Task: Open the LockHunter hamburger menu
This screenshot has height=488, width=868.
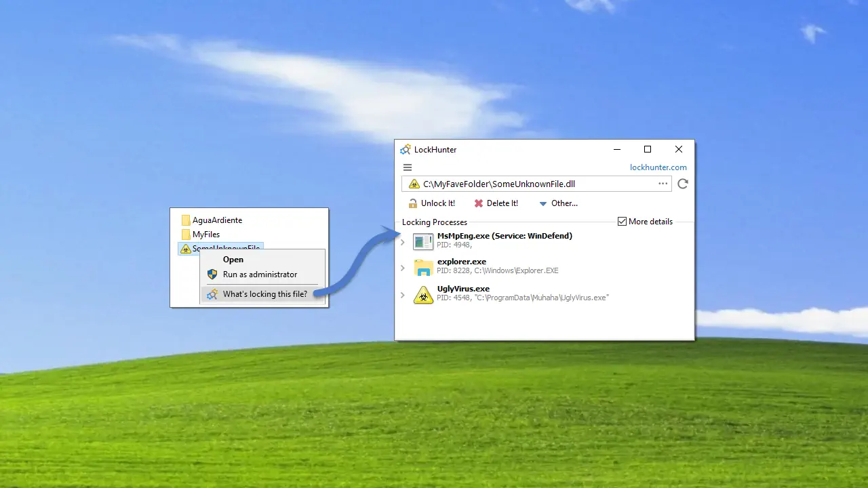Action: point(408,167)
